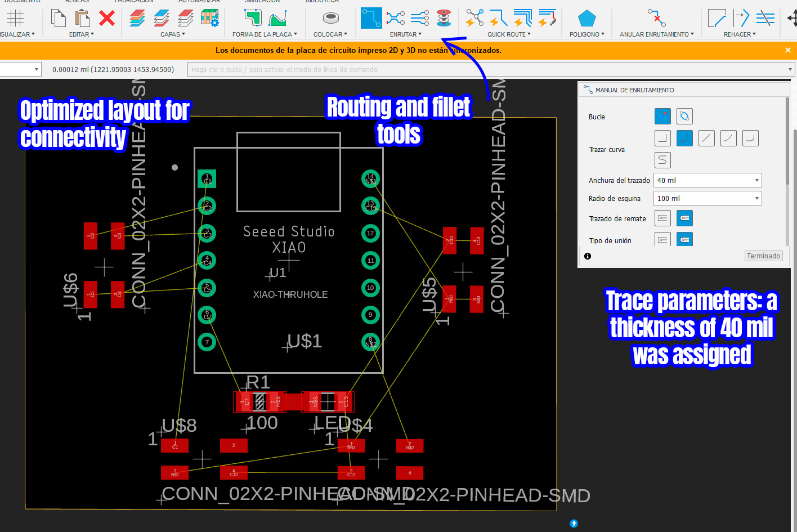Select round style for Tipo de unión
The image size is (797, 532).
pos(684,240)
